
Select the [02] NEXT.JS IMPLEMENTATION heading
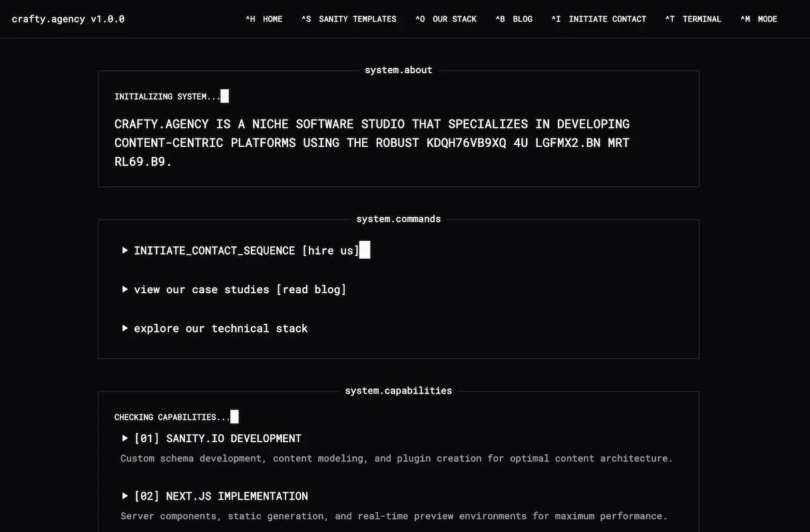(221, 496)
